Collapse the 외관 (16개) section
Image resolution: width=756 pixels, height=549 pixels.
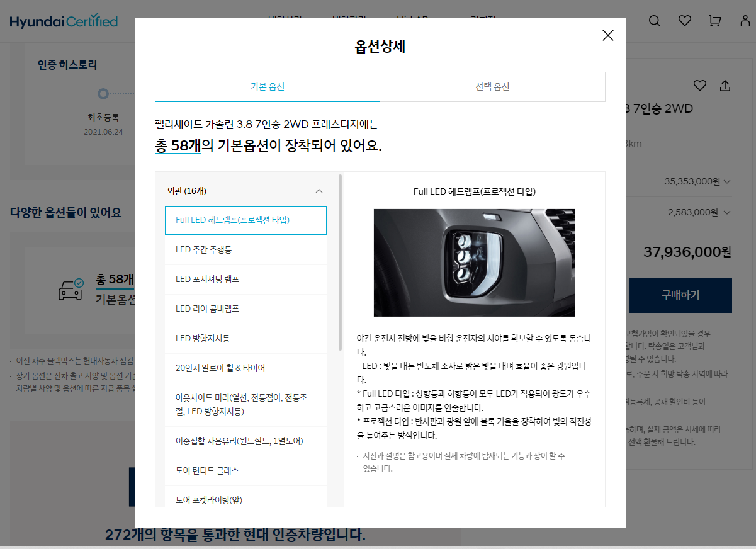(x=319, y=191)
